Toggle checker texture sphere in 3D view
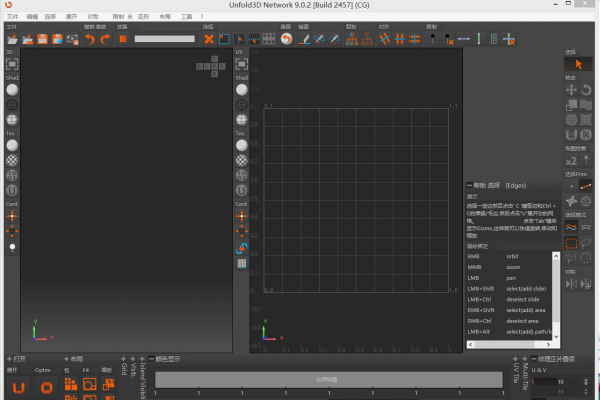Viewport: 600px width, 400px height. point(12,160)
